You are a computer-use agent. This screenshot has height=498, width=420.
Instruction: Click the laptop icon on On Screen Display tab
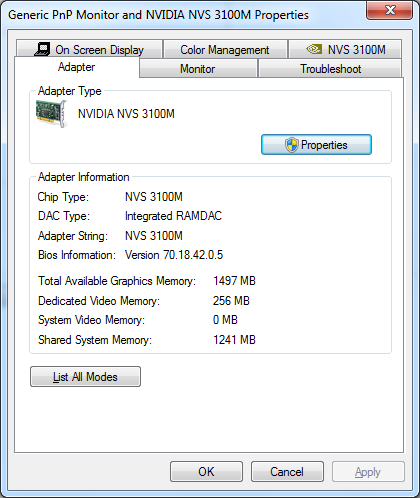[x=42, y=49]
